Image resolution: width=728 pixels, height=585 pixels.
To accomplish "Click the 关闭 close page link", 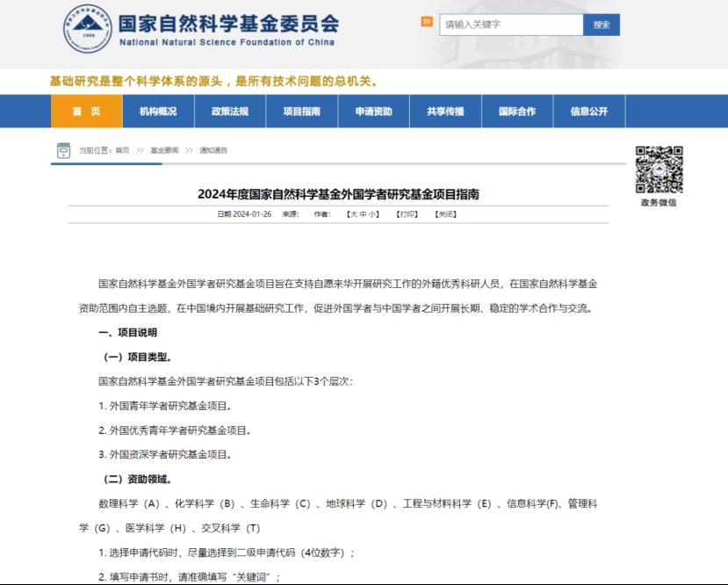I will pyautogui.click(x=445, y=214).
